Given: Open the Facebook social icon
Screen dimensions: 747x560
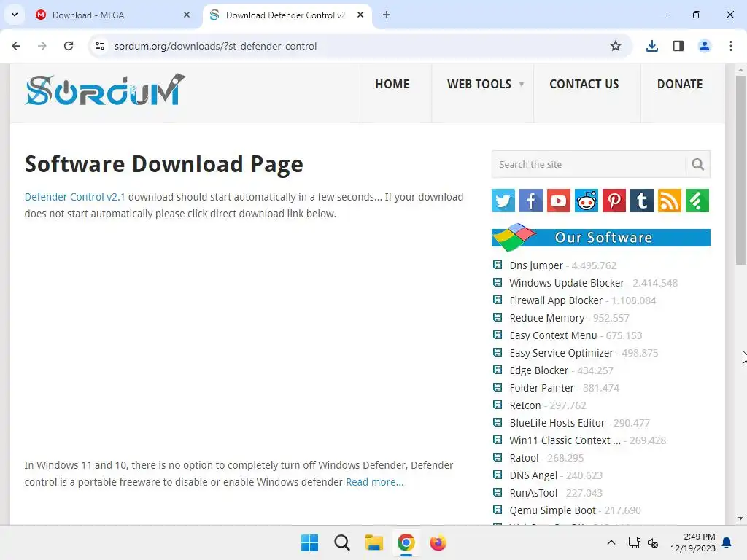Looking at the screenshot, I should pos(531,201).
